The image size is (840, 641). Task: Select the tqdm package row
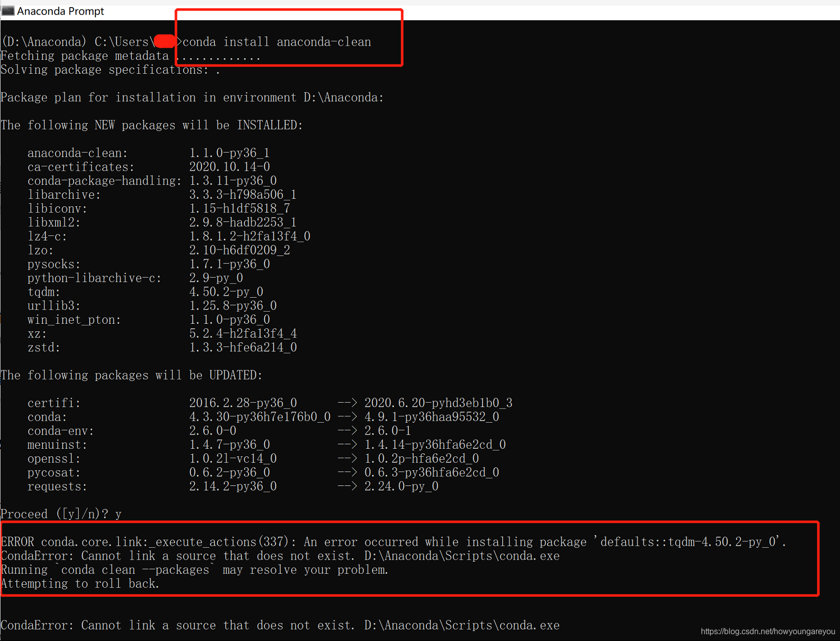tap(146, 292)
